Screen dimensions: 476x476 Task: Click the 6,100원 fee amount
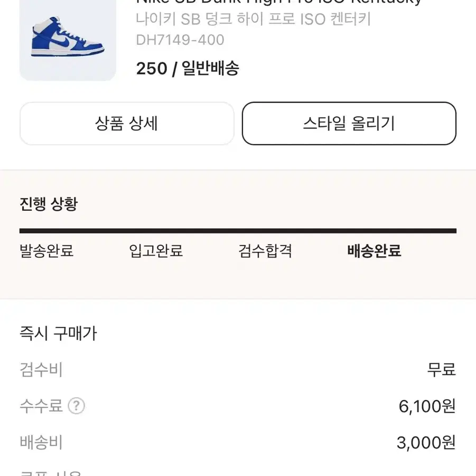[x=427, y=406]
